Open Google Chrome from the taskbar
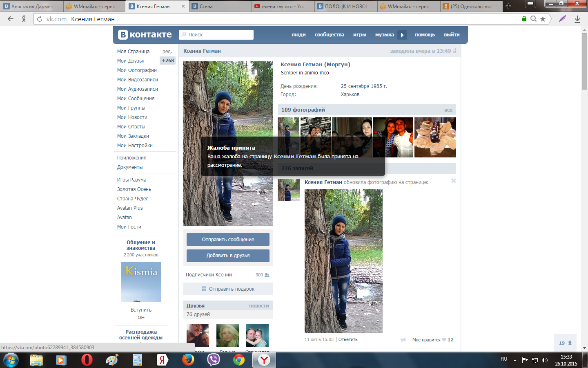Viewport: 588px width, 368px height. tap(239, 360)
